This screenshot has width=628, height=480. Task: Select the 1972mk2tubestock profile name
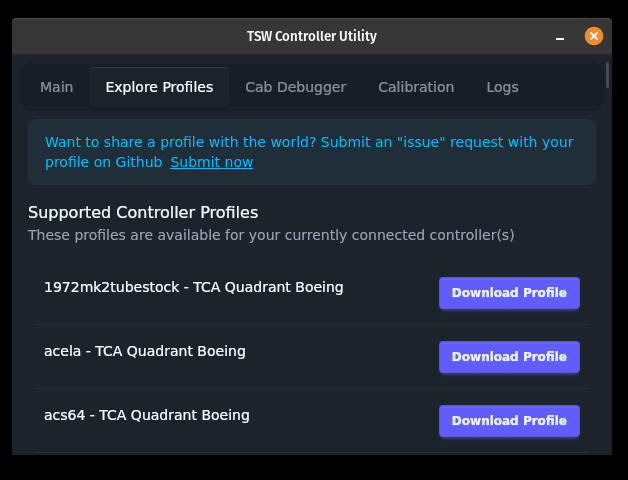coord(193,287)
